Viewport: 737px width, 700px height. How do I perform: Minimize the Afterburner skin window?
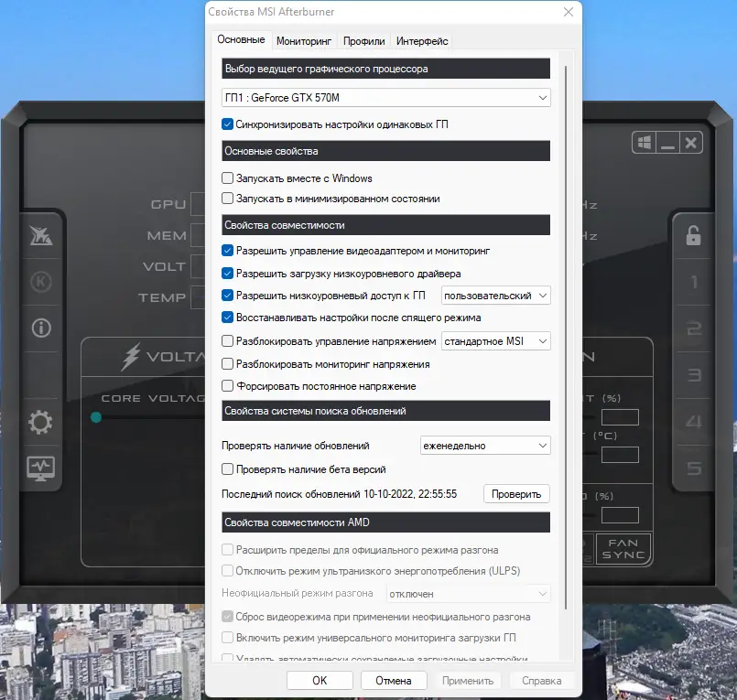[x=667, y=143]
